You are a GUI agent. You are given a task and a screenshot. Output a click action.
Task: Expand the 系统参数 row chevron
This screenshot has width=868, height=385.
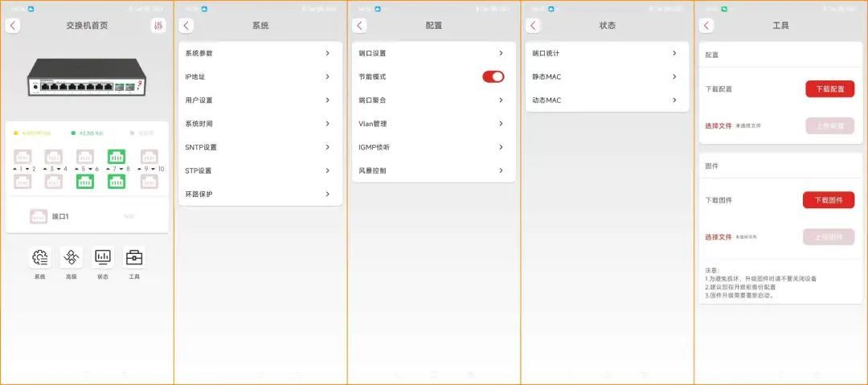click(x=328, y=53)
